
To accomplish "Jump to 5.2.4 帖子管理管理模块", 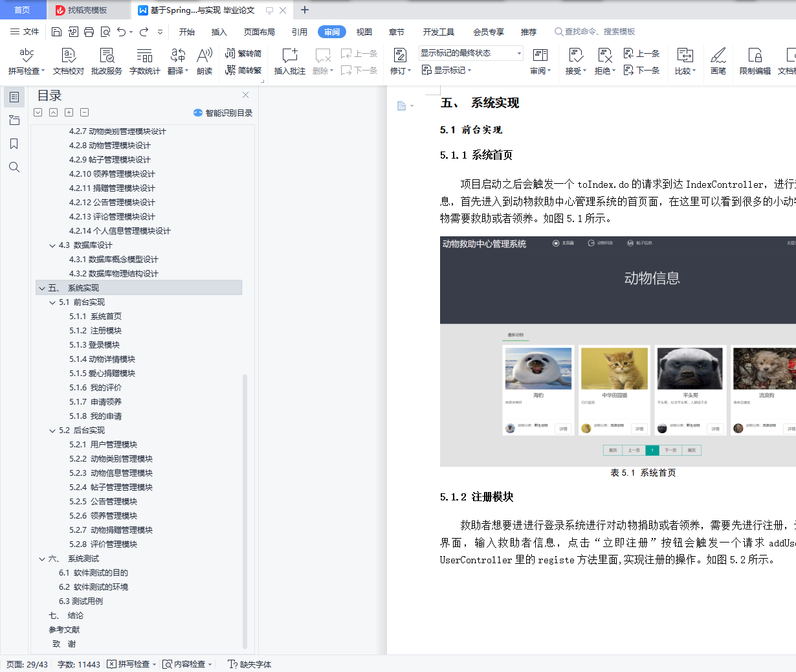I will tap(111, 487).
